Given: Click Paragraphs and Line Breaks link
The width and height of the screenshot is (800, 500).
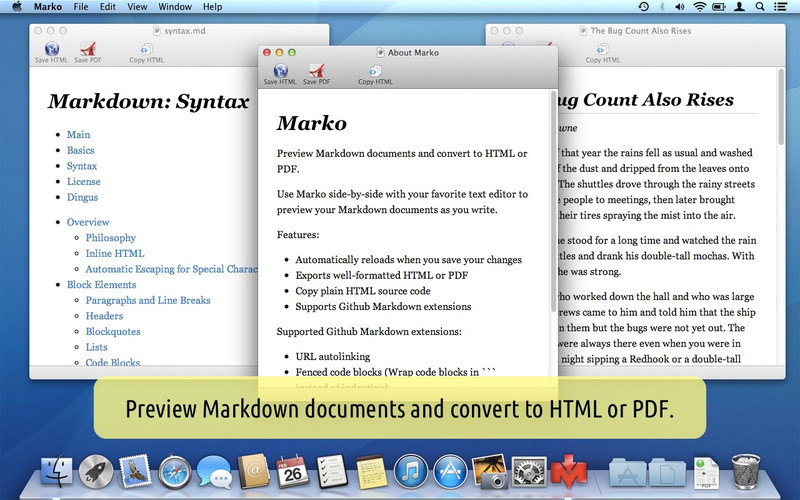Looking at the screenshot, I should [x=148, y=301].
